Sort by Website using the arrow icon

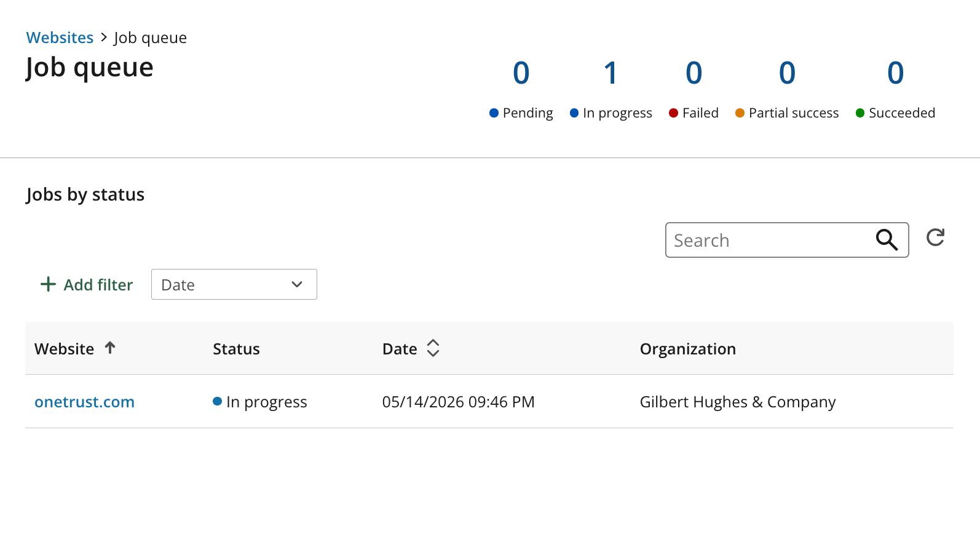(x=110, y=348)
